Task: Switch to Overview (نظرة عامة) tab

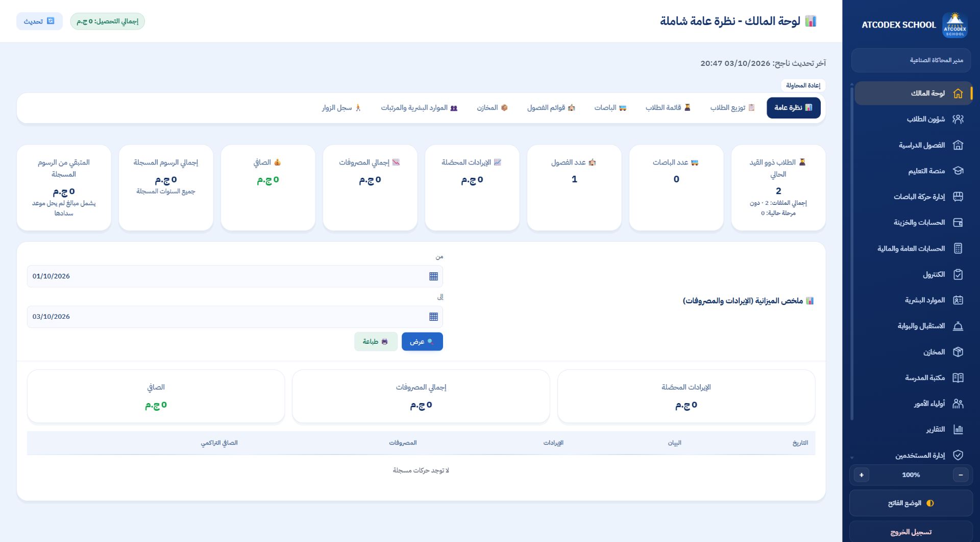Action: coord(793,108)
